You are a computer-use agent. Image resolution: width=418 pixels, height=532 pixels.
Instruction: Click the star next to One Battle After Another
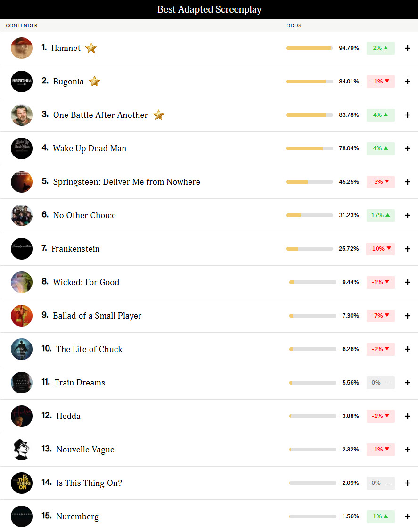coord(158,115)
